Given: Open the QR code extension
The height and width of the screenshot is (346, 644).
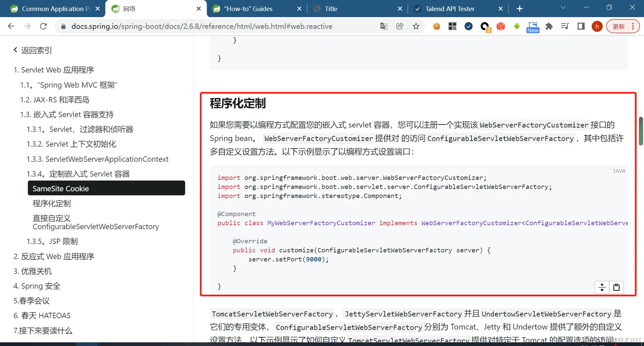Looking at the screenshot, I should coord(452,26).
